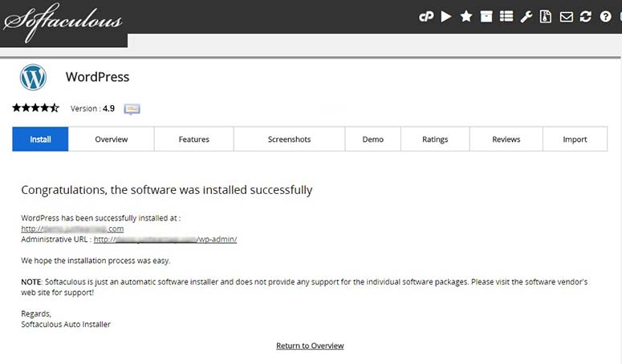Open the question mark help icon
This screenshot has height=364, width=622.
(606, 16)
